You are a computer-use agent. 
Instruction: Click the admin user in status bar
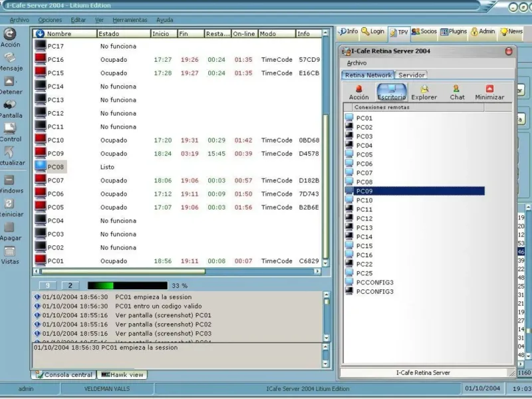(26, 389)
